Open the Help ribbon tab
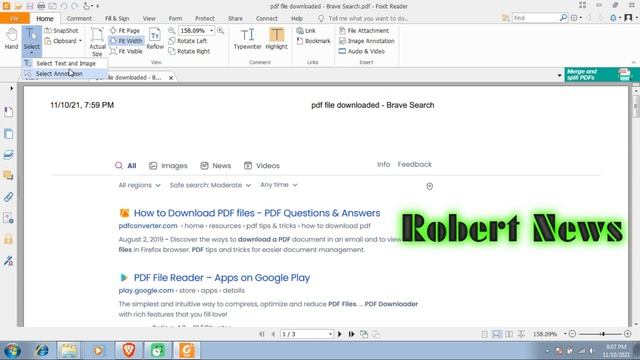 [297, 18]
